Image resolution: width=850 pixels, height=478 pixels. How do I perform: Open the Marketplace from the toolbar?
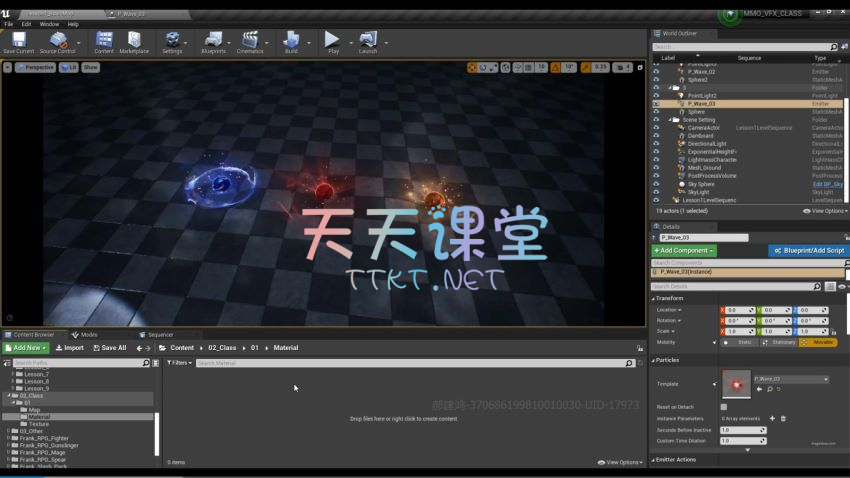(134, 42)
